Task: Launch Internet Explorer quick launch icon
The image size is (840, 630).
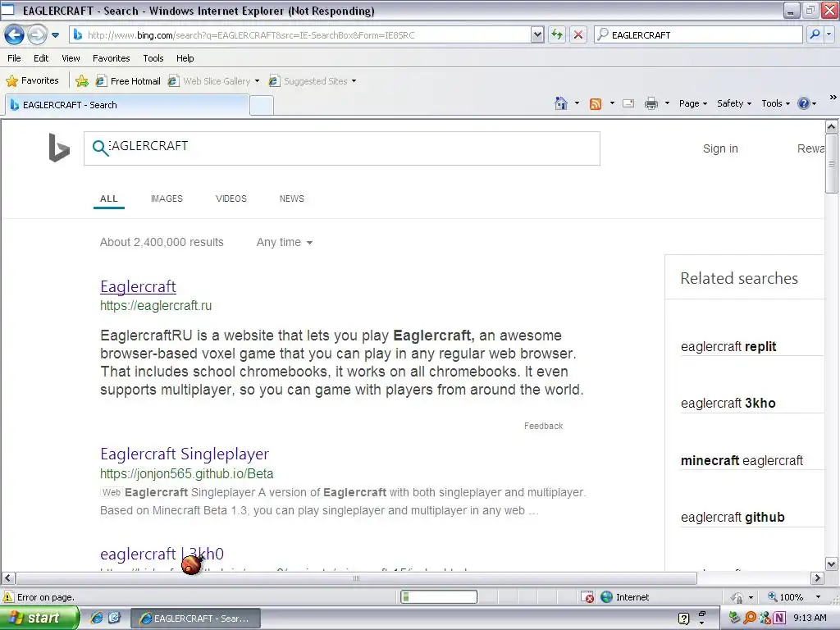Action: (97, 618)
